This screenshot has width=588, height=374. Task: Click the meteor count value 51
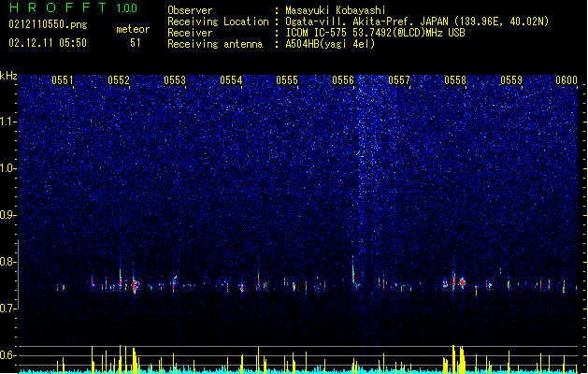pos(136,43)
